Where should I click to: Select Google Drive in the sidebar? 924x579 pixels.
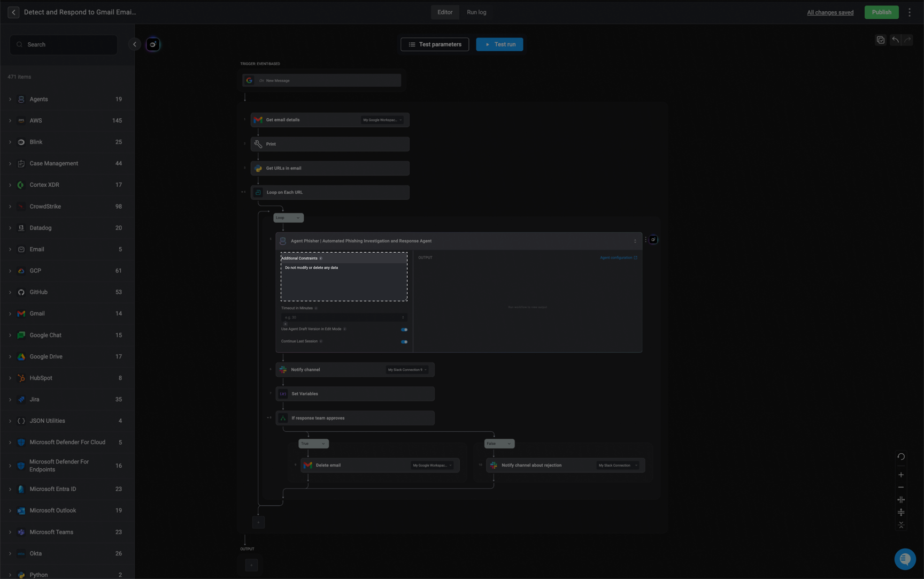point(67,356)
